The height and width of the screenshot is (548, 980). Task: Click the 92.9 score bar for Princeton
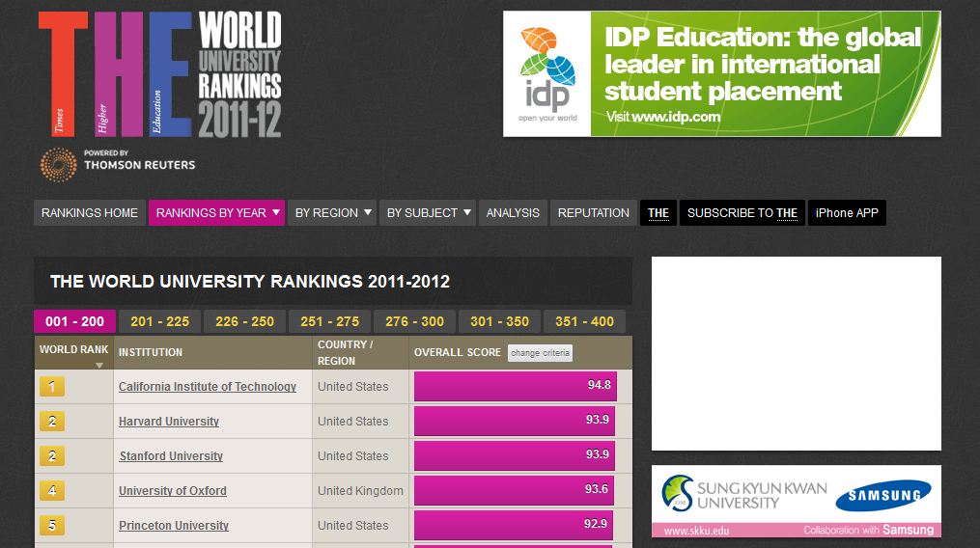pos(513,525)
